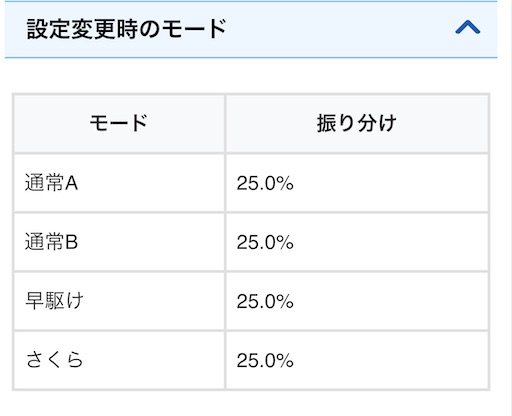Select the 25.0% value for さくら
The image size is (512, 416).
[x=265, y=360]
